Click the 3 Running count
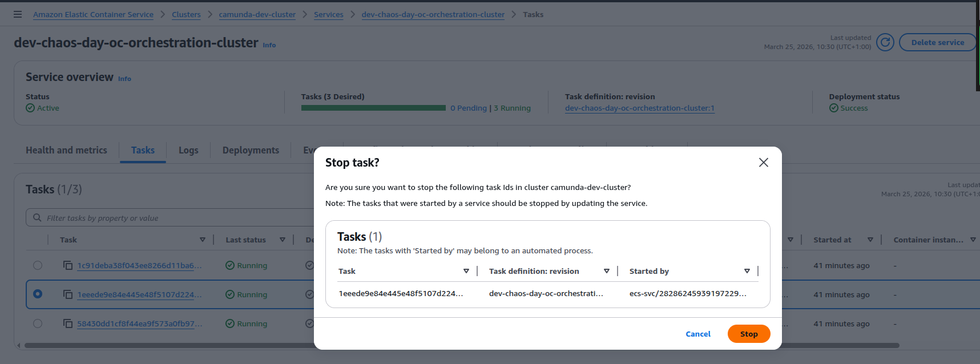Viewport: 980px width, 364px height. point(512,108)
